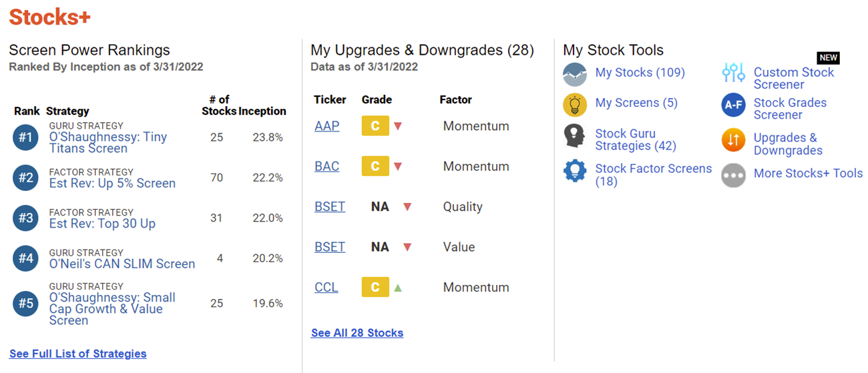Viewport: 868px width, 373px height.
Task: Click the A-F Stock Grades Screener icon
Action: point(733,105)
